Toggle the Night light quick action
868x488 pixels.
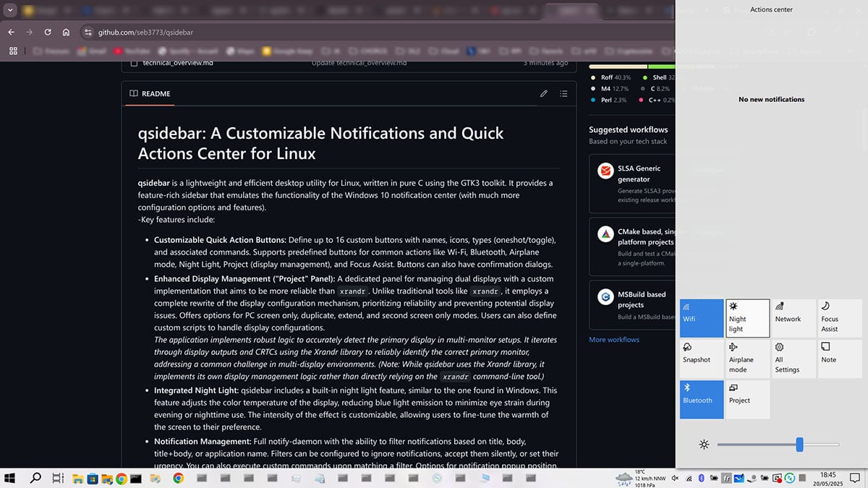[x=748, y=318]
